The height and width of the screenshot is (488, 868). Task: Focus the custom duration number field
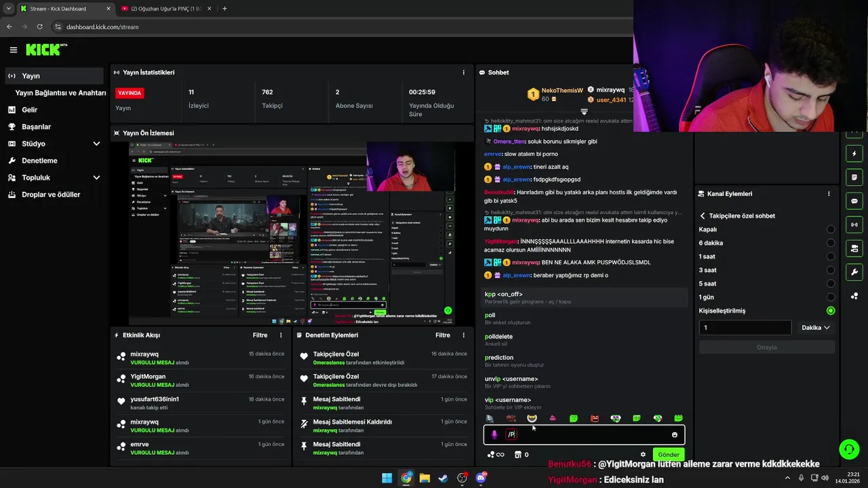click(x=745, y=327)
